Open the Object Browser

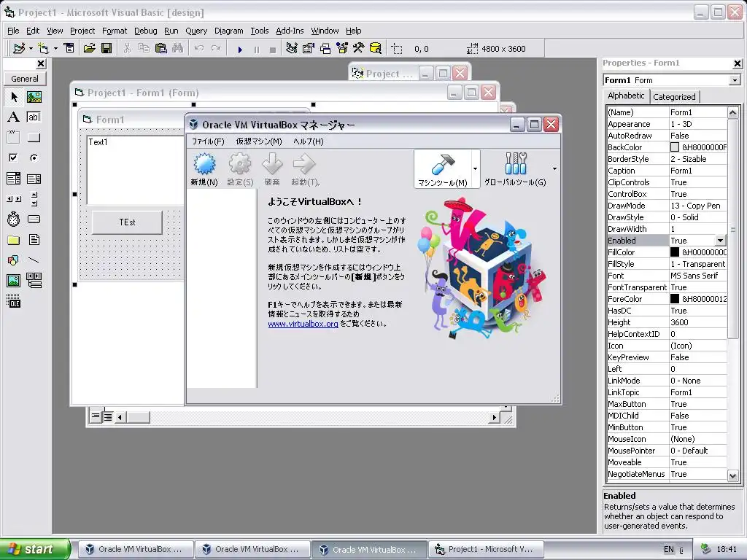tap(342, 49)
